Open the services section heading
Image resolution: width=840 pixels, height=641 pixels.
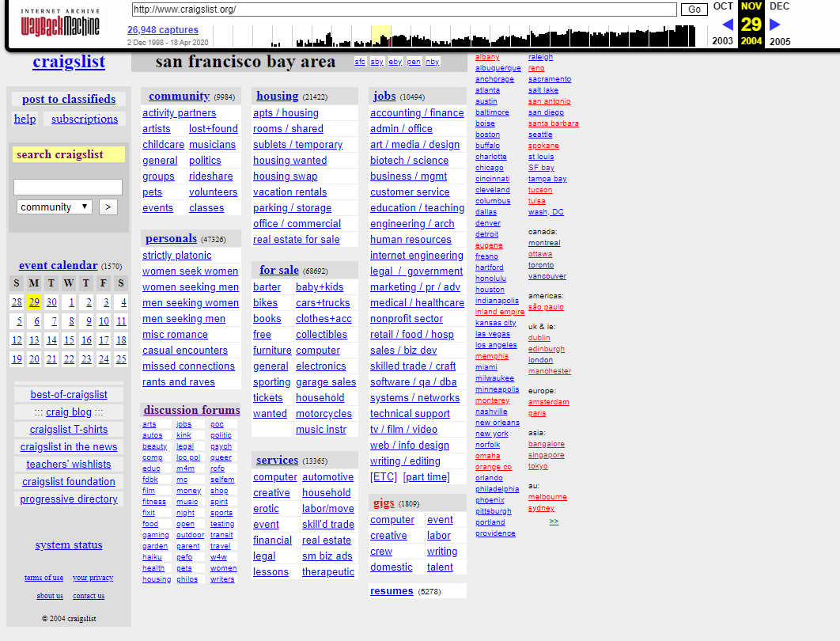point(277,460)
